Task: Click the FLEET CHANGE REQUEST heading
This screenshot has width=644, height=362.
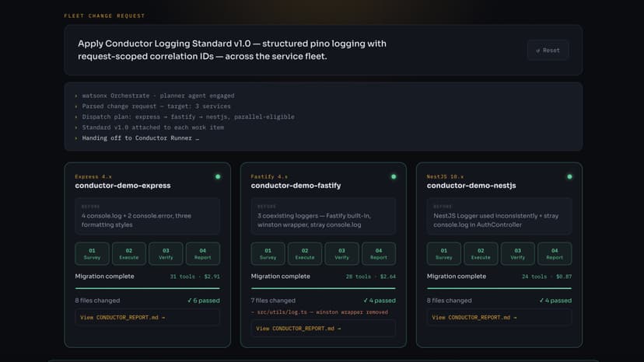Action: click(104, 16)
